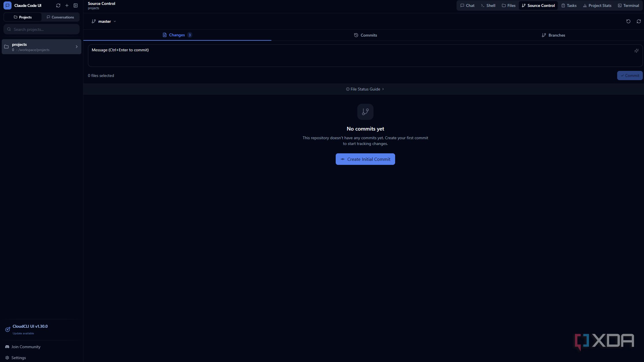Click the revert arrow icon beside the refresh icon
Image resolution: width=644 pixels, height=362 pixels.
click(628, 21)
